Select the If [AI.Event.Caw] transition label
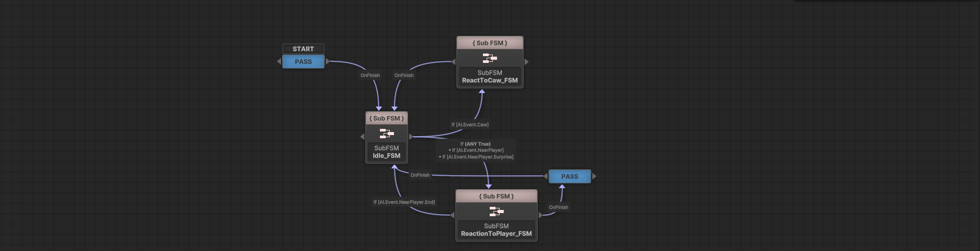 coord(470,125)
